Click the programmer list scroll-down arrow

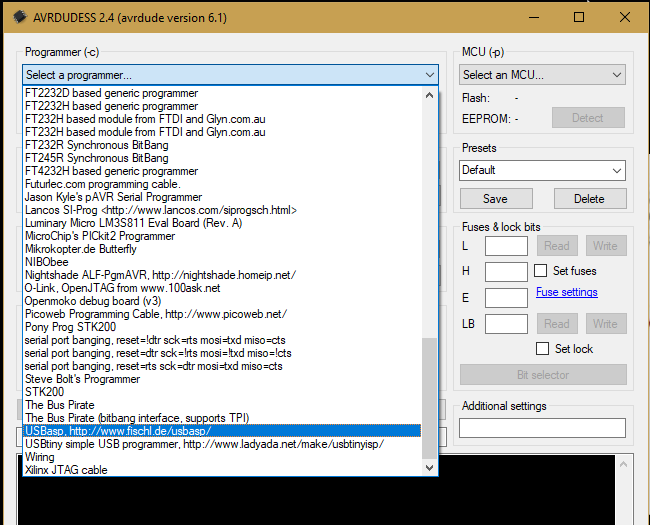429,467
